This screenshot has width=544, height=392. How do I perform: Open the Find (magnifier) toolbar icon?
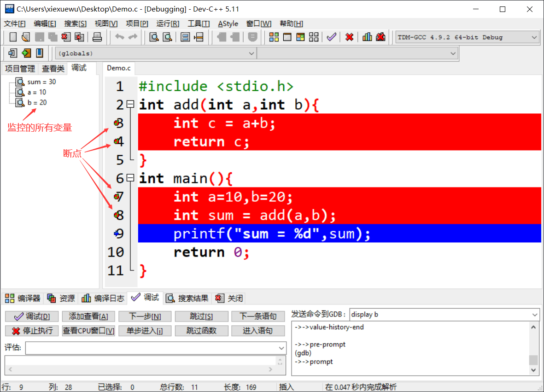pos(153,37)
